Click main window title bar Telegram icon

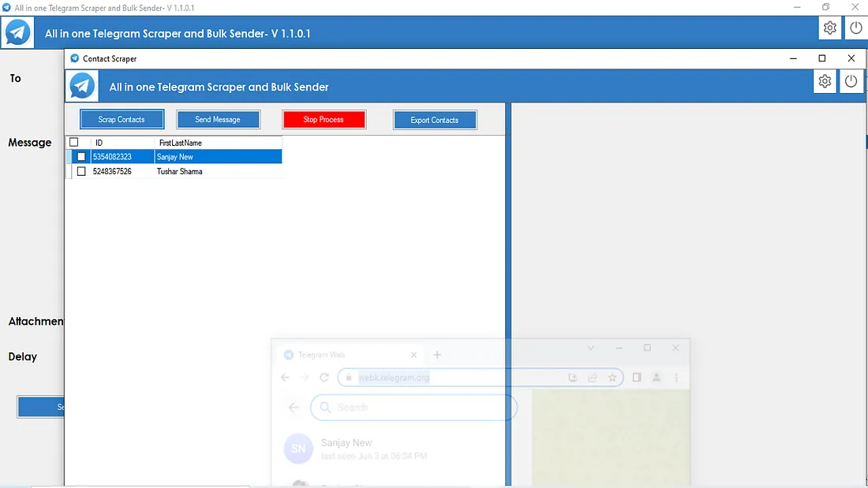6,8
